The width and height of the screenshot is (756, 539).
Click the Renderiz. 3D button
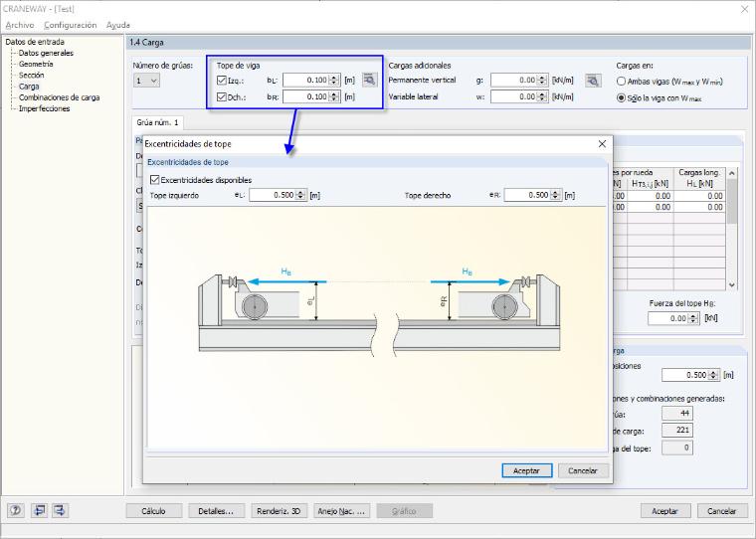coord(279,511)
